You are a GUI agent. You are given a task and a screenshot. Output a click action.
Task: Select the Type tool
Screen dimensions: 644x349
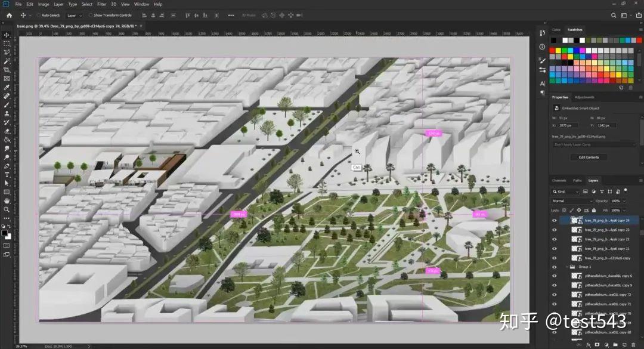(7, 174)
